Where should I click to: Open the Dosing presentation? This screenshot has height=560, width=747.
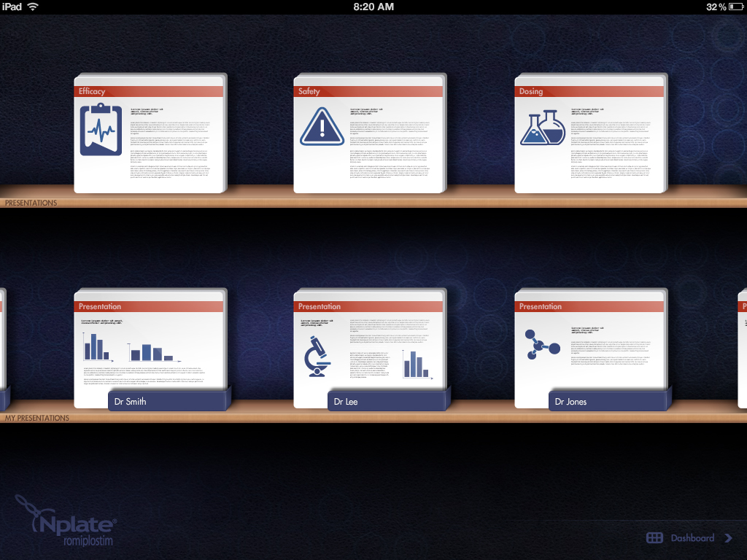coord(591,133)
